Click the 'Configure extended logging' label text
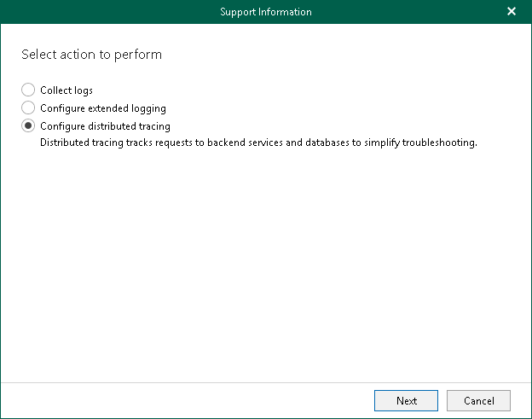Image resolution: width=532 pixels, height=419 pixels. pyautogui.click(x=103, y=108)
